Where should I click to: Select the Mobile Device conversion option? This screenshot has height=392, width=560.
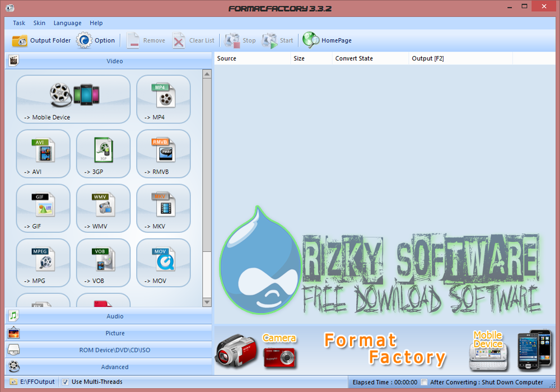73,99
